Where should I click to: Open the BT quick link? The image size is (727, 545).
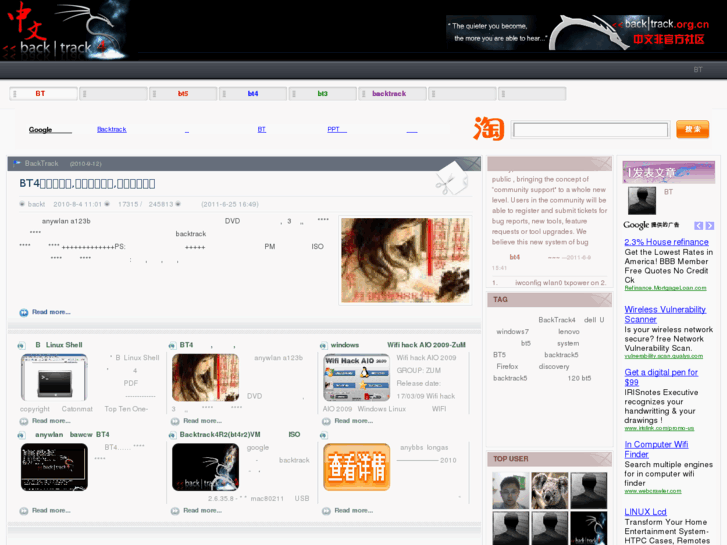point(261,129)
